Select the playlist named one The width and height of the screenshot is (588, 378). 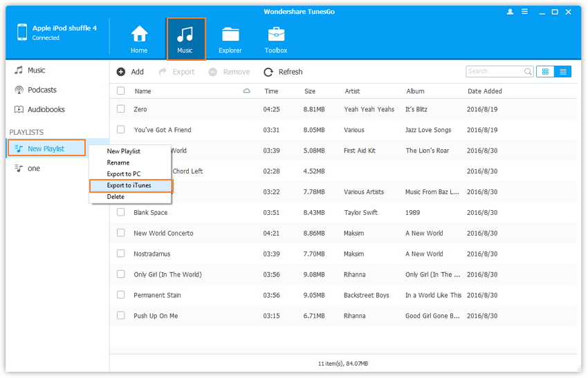[x=33, y=169]
